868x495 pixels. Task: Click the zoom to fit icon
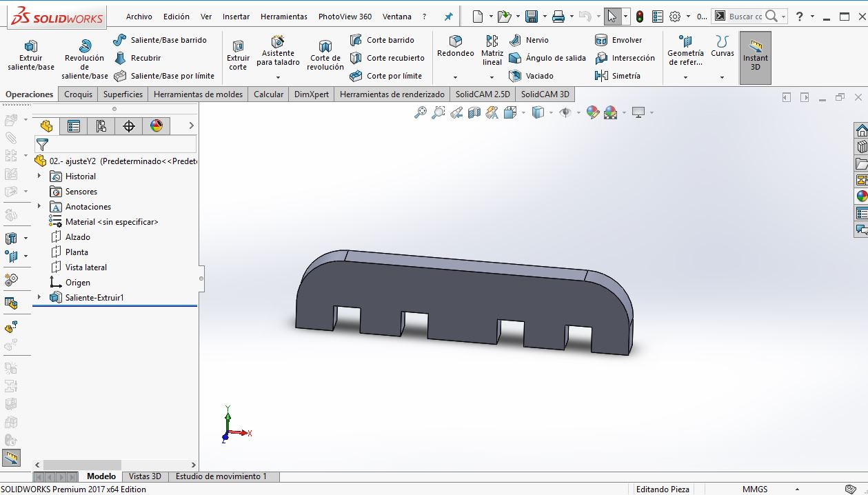coord(421,112)
